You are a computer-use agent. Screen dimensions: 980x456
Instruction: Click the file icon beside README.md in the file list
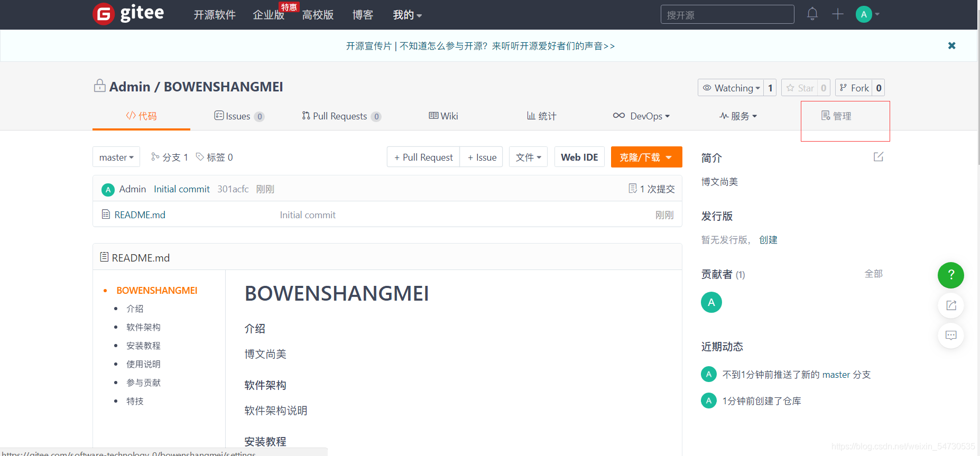click(106, 215)
